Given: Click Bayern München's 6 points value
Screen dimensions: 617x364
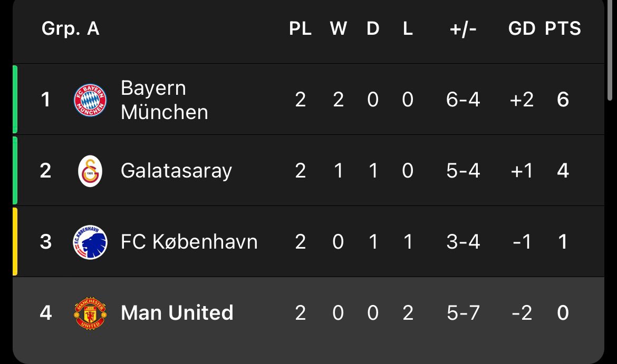Looking at the screenshot, I should click(563, 100).
